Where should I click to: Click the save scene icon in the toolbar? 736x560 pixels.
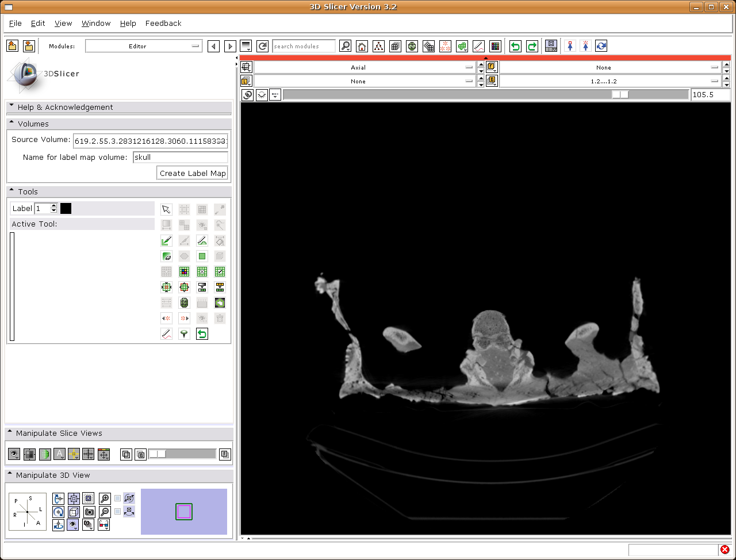coord(29,46)
